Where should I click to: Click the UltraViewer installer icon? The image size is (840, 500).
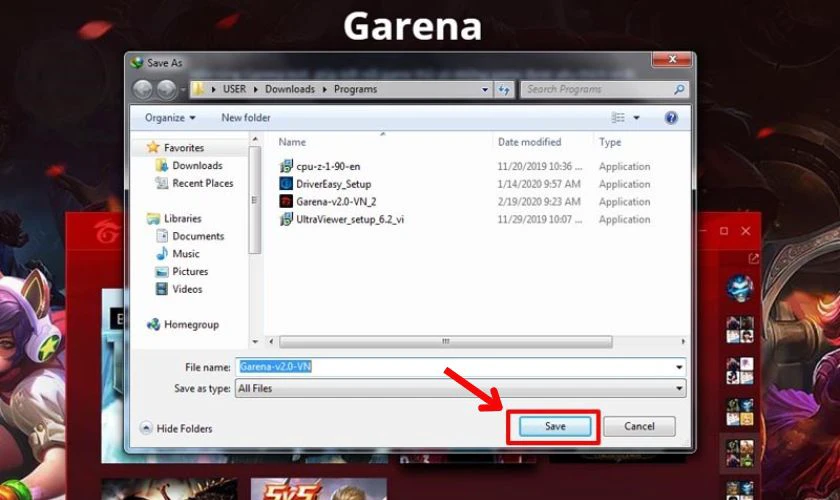point(286,219)
